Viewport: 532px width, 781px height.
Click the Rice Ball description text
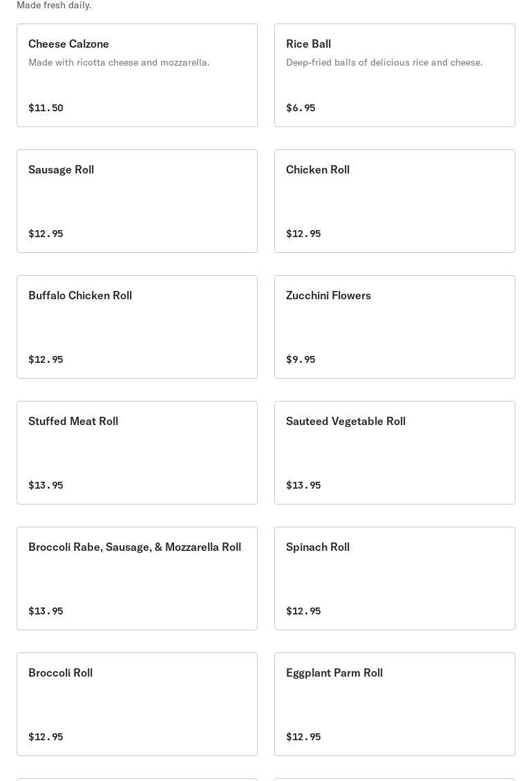(384, 62)
